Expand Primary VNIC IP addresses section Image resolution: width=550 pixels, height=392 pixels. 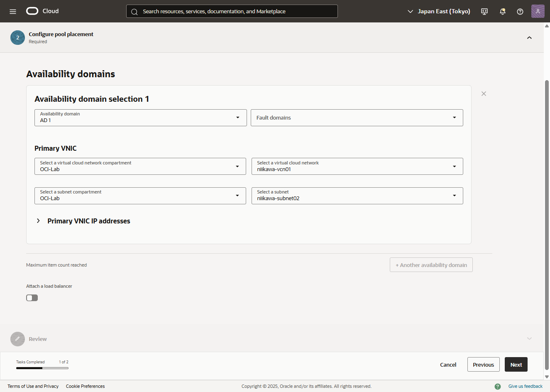tap(39, 221)
